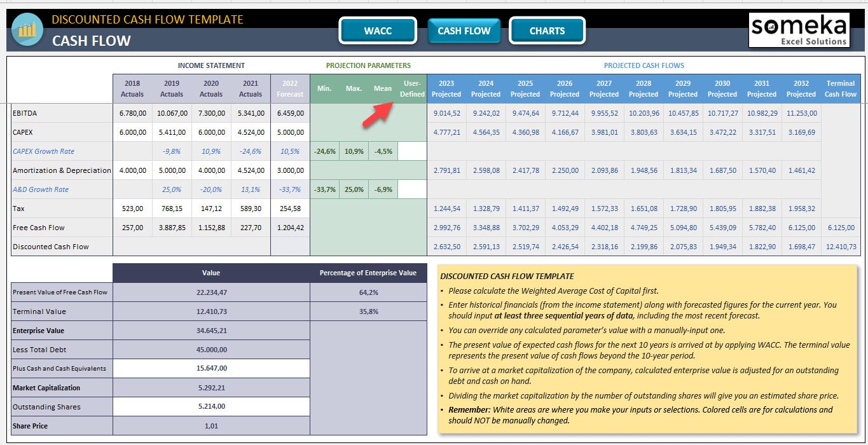Click CAPEX growth minimum value -24,6%
868x445 pixels.
(x=324, y=151)
